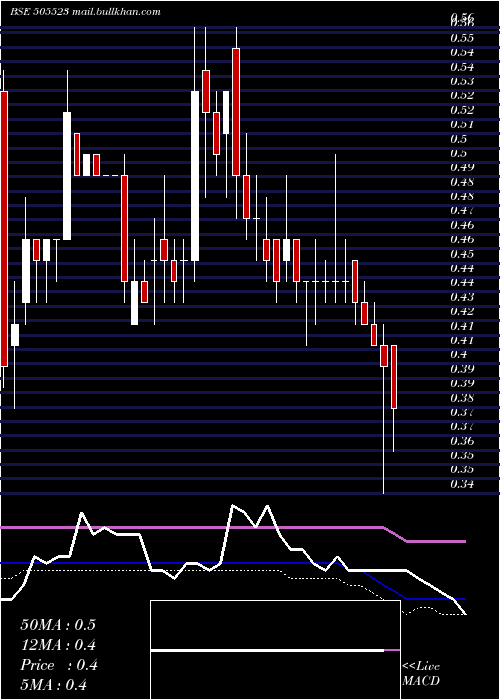Select the 50MA : 0.5 legend entry

(58, 625)
